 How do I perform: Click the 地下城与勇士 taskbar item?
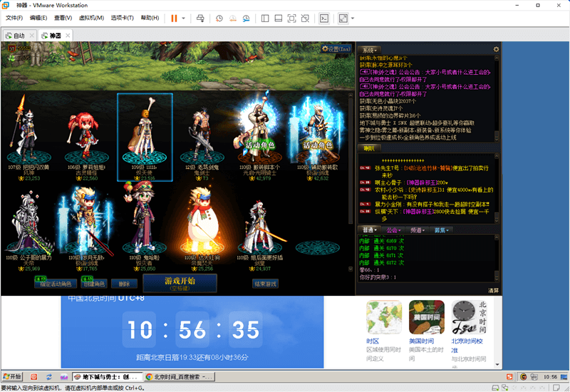point(107,377)
